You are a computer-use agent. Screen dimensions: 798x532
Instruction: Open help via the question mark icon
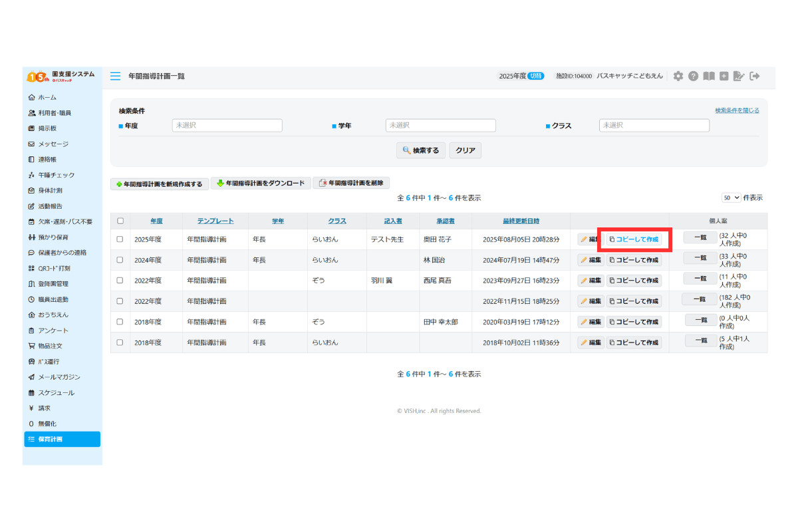click(x=693, y=76)
